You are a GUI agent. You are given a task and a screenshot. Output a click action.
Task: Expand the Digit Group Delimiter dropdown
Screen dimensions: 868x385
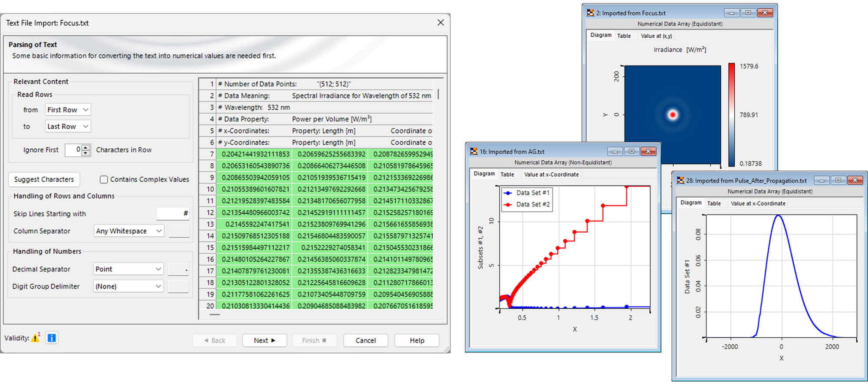[x=128, y=286]
